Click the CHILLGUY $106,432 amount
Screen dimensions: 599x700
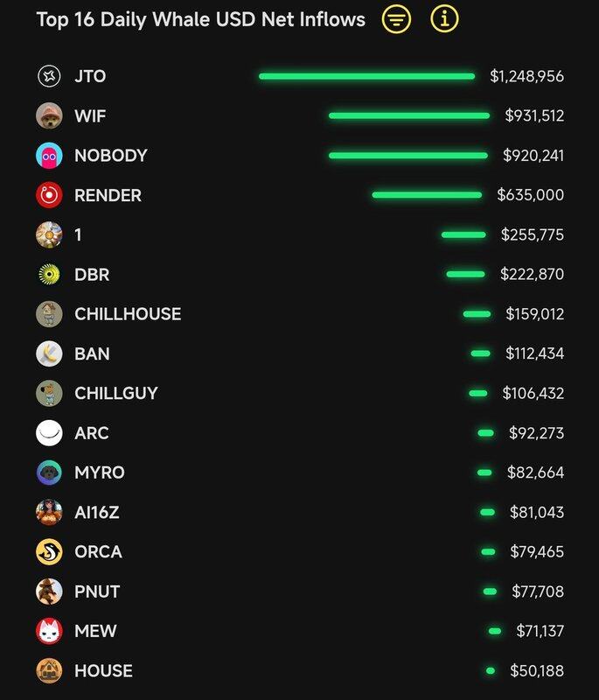533,393
